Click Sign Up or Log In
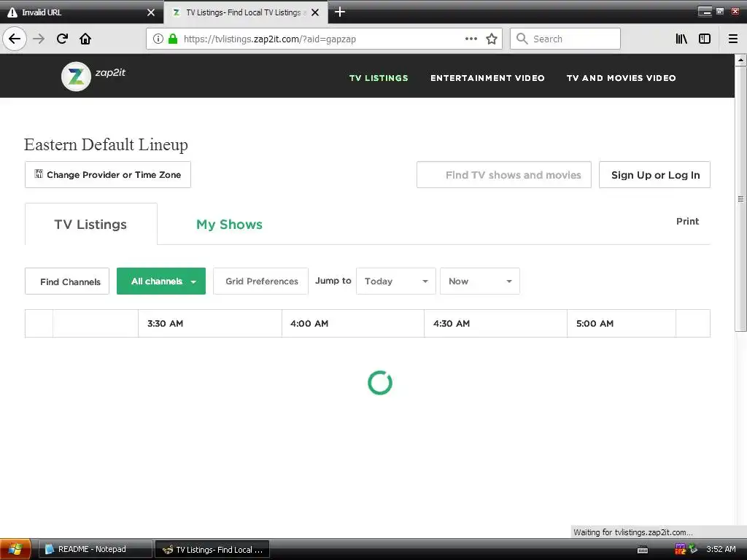 pyautogui.click(x=654, y=175)
